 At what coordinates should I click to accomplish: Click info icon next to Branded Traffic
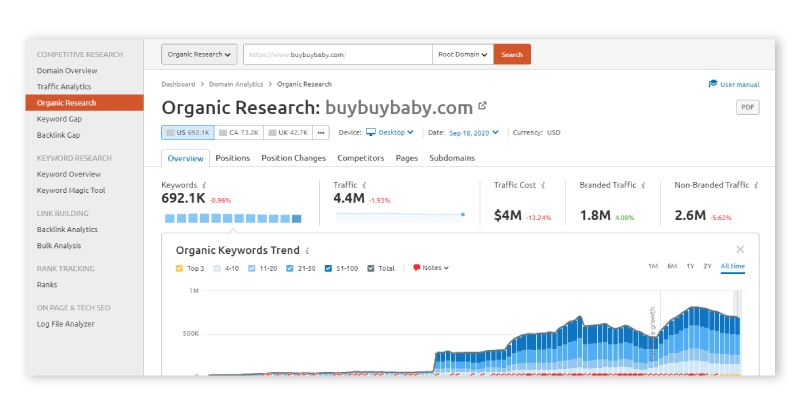(643, 185)
